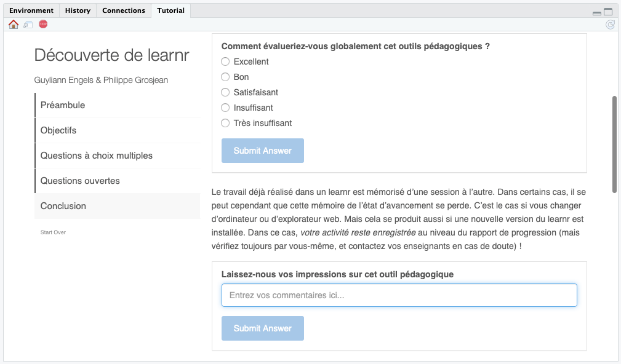Switch to the Environment tab

click(31, 10)
